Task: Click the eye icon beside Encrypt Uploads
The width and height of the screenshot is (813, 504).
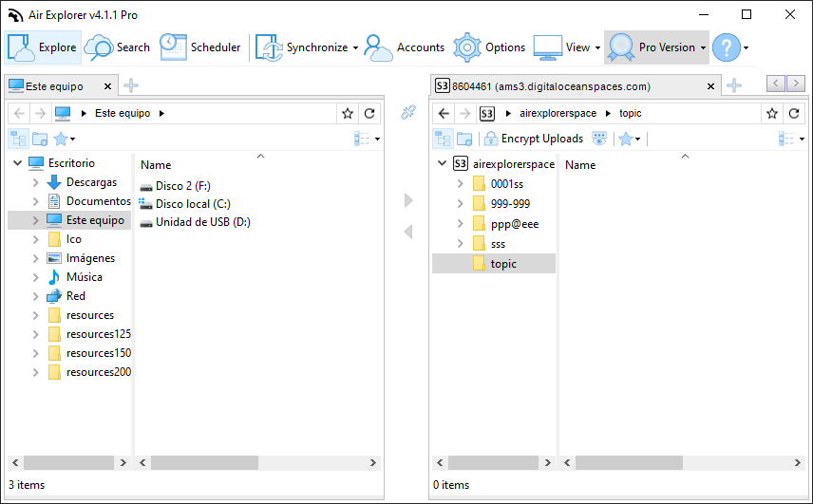Action: pyautogui.click(x=599, y=139)
